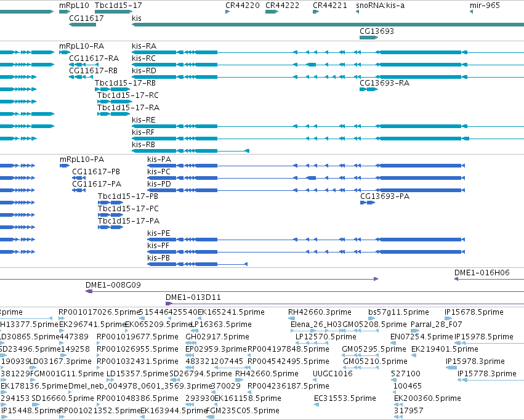
Task: Select the EP02959.3prime EST label
Action: [x=216, y=349]
